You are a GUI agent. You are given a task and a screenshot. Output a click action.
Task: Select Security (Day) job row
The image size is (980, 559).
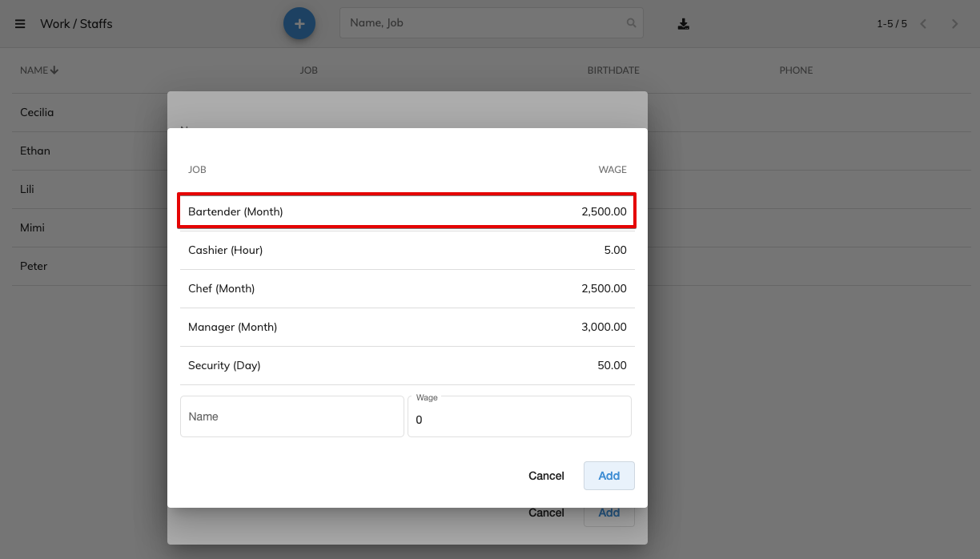pyautogui.click(x=407, y=365)
